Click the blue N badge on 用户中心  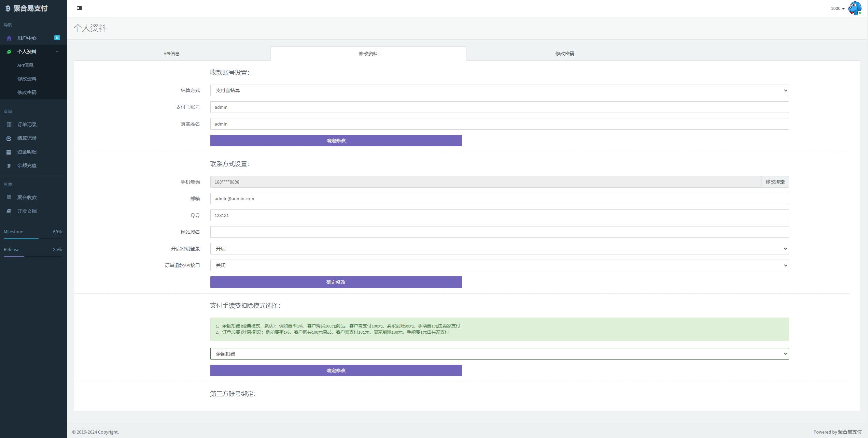point(57,38)
